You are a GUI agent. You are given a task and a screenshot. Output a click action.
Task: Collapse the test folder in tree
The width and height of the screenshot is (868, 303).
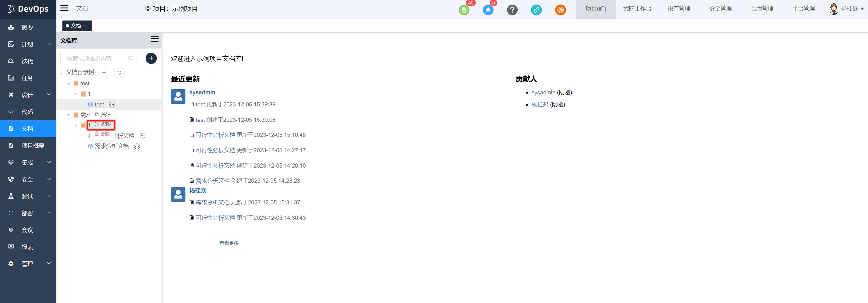[68, 84]
